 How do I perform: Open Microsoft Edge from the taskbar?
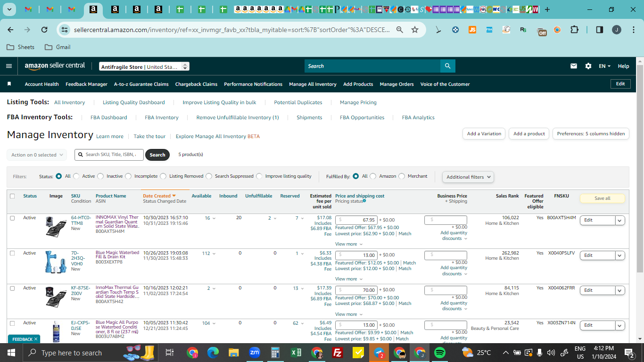[213, 353]
